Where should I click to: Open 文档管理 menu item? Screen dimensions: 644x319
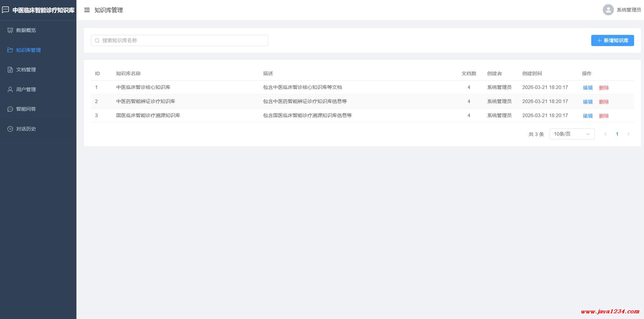[26, 70]
